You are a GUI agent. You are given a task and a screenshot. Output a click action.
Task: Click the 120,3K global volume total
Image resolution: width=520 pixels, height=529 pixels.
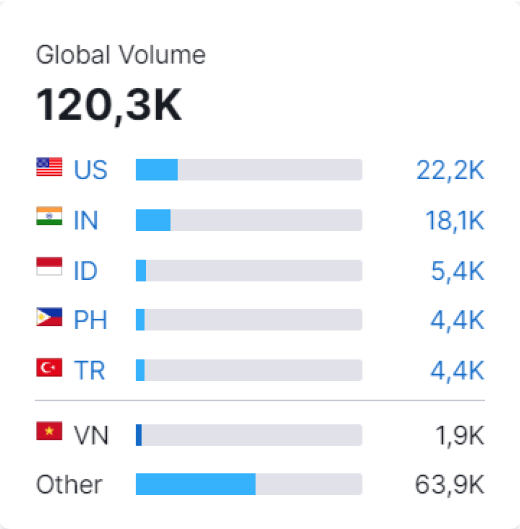pos(109,105)
